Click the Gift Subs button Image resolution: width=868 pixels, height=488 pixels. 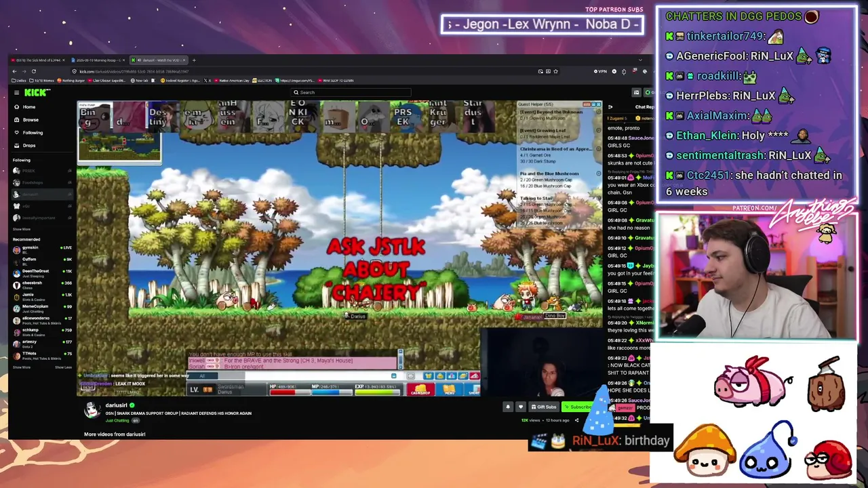[544, 407]
